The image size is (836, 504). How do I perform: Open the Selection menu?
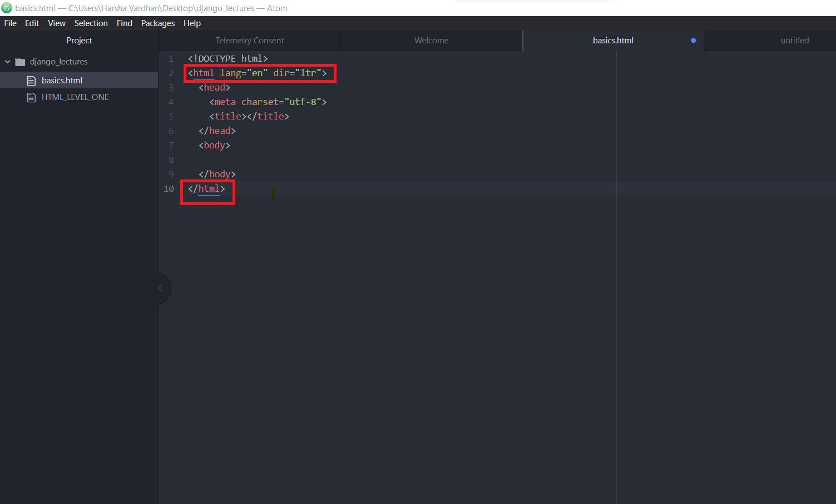click(91, 23)
